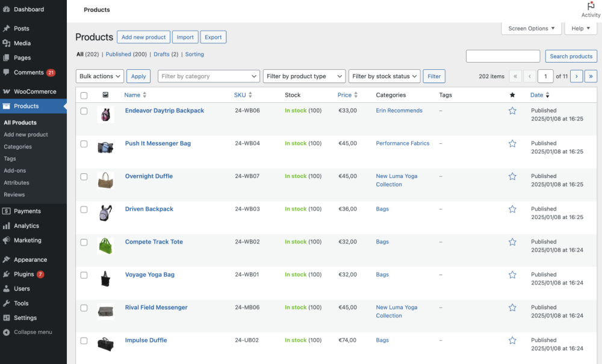Sort products by Name column
Screen dimensions: 602x364
tap(135, 94)
